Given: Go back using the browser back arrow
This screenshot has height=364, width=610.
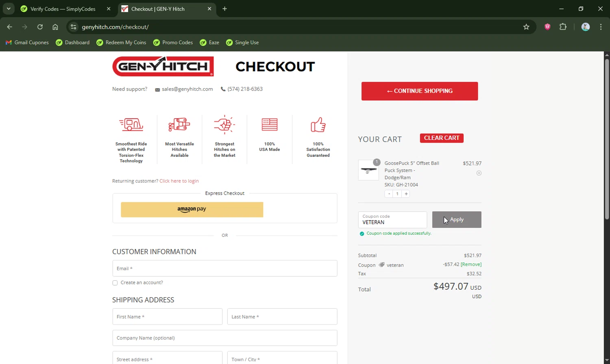Looking at the screenshot, I should tap(10, 27).
